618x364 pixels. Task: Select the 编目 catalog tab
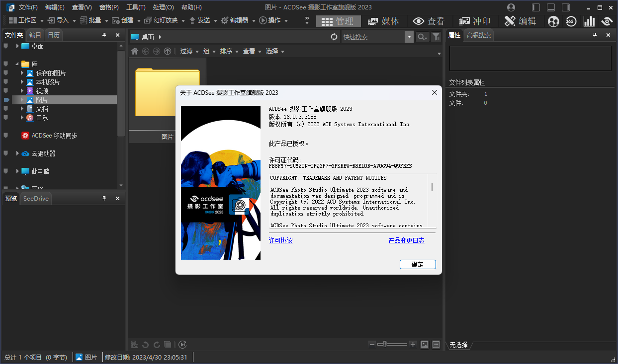coord(35,35)
